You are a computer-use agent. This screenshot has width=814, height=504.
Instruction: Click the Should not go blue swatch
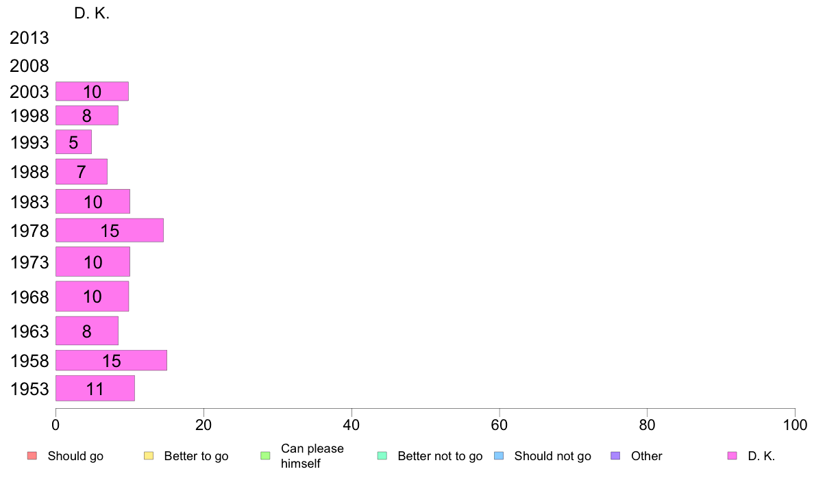click(499, 456)
